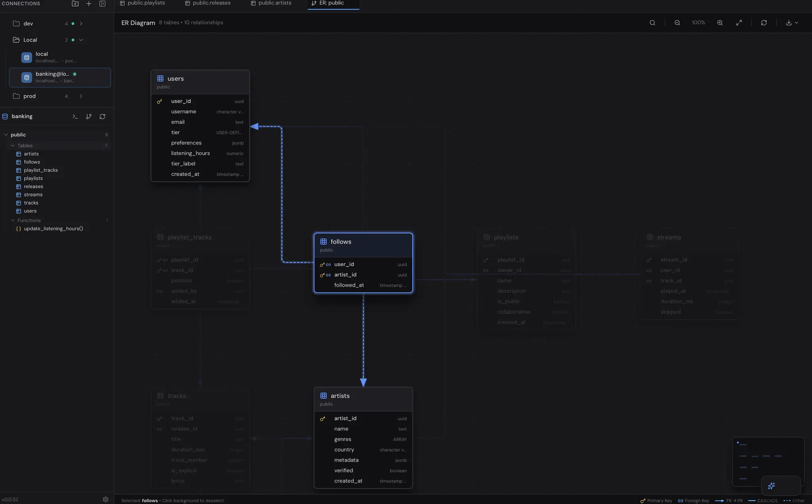Click primary key icon beside users user_id
The width and height of the screenshot is (812, 504).
click(159, 102)
